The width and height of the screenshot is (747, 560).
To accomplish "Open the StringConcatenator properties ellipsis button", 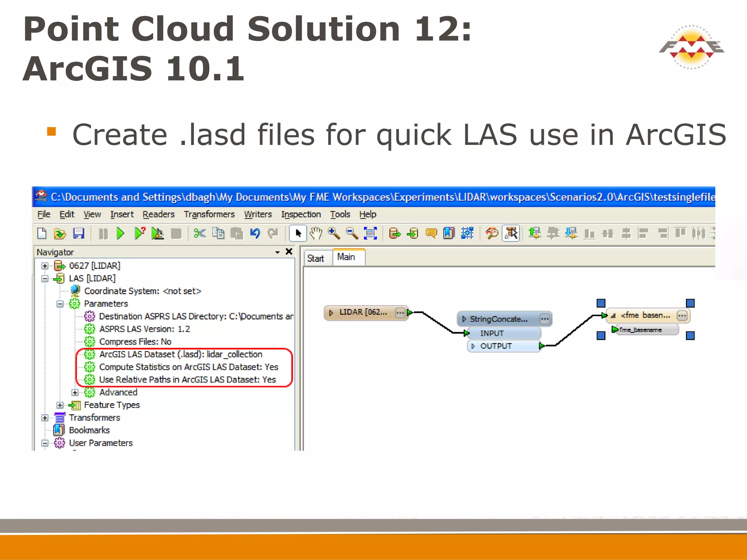I will 545,319.
